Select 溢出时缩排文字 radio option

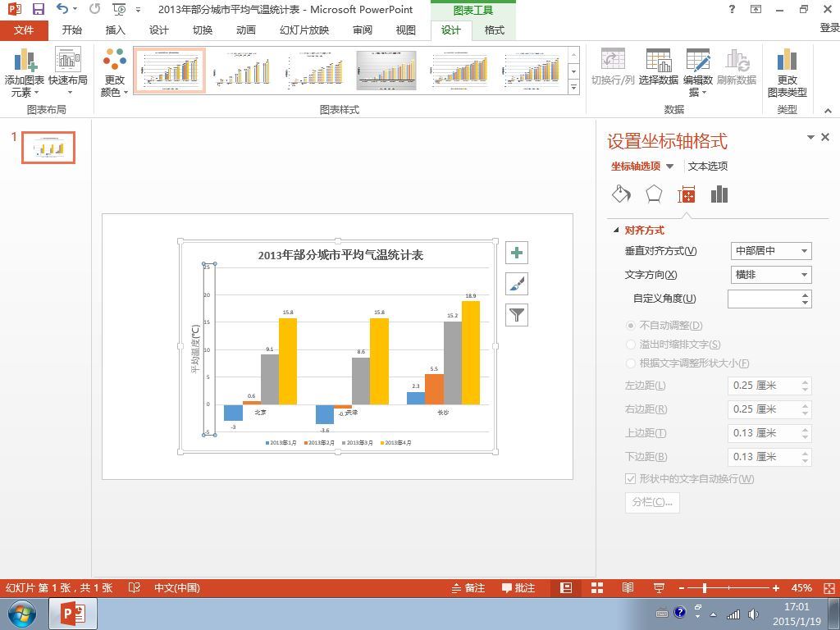point(631,345)
